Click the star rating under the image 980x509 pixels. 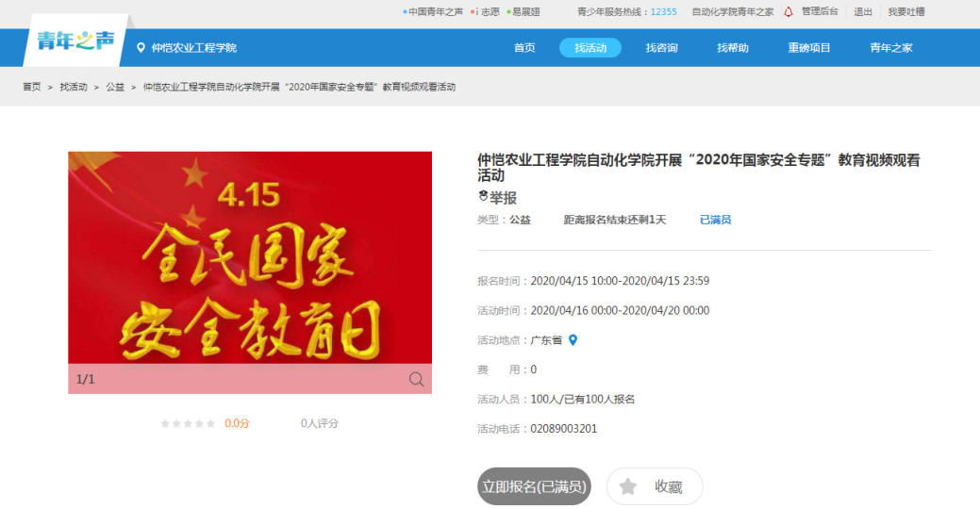[x=188, y=424]
